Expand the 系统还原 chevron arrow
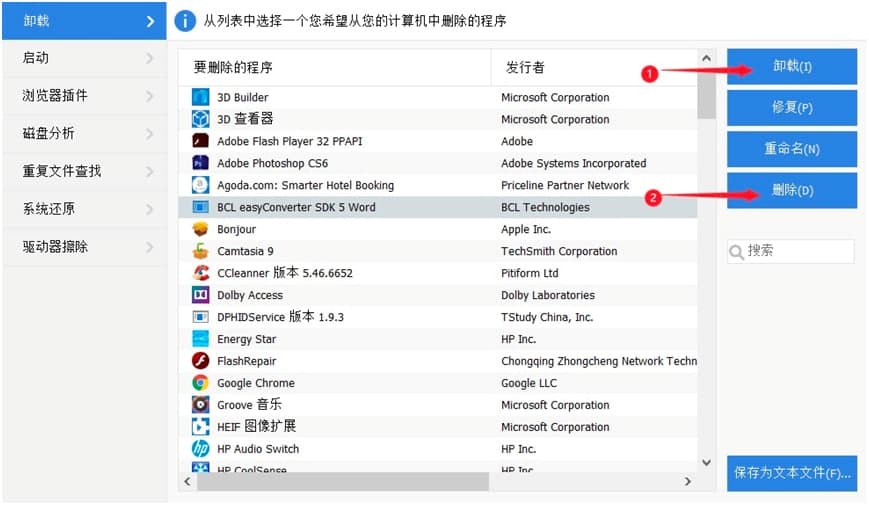This screenshot has width=869, height=505. (150, 209)
